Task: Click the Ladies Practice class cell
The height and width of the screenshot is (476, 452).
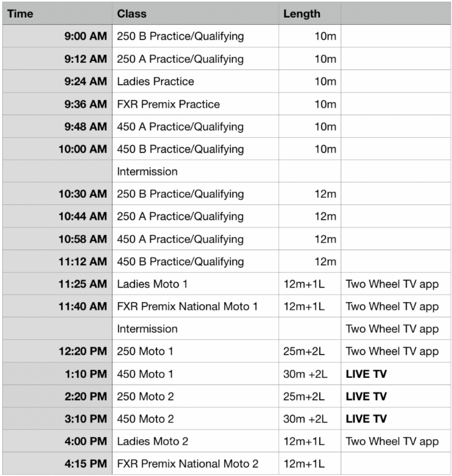Action: [155, 81]
